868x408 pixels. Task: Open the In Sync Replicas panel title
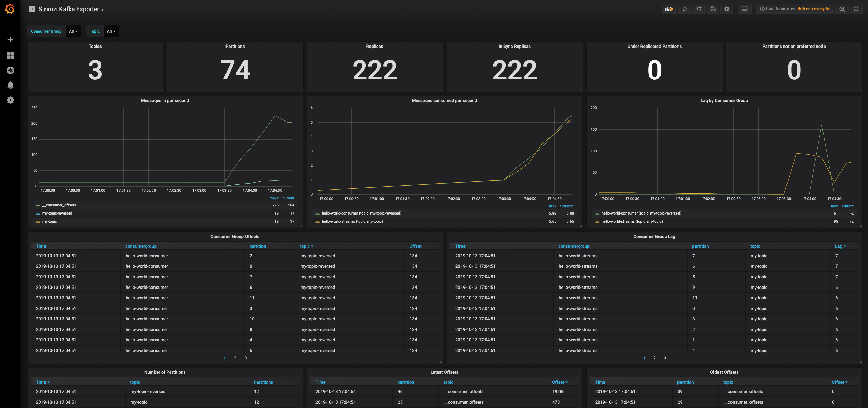(x=514, y=46)
